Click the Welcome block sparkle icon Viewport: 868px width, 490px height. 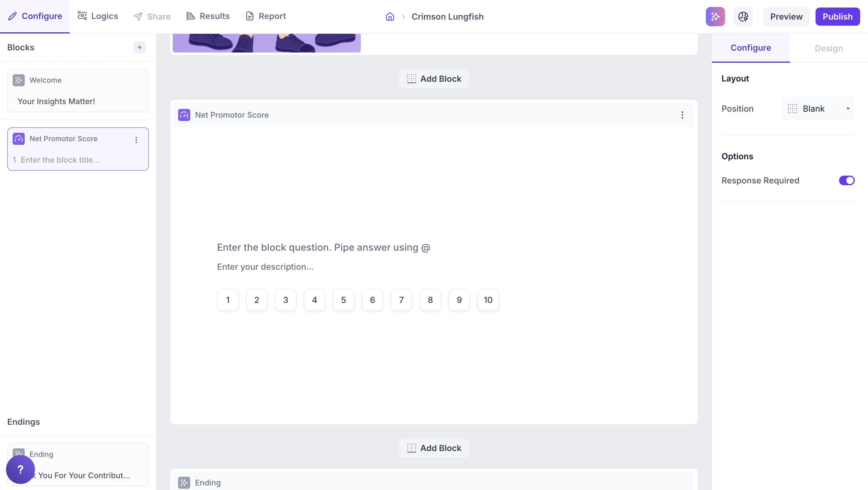18,80
